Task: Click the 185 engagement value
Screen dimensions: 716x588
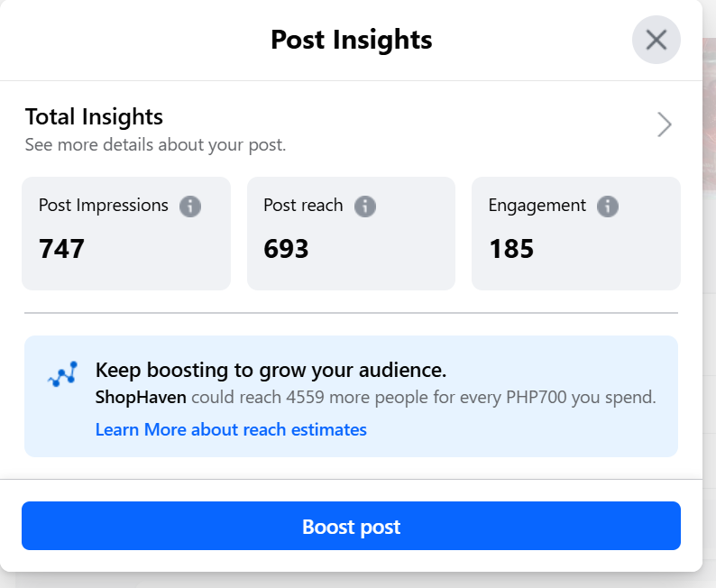Action: tap(511, 248)
